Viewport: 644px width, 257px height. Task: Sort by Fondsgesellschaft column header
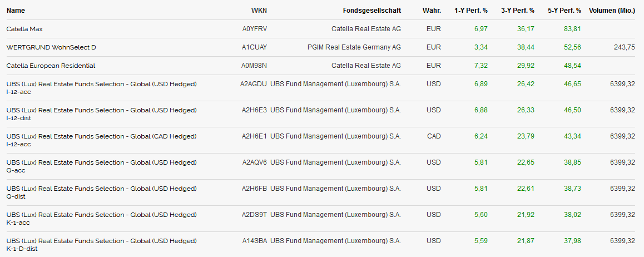371,10
